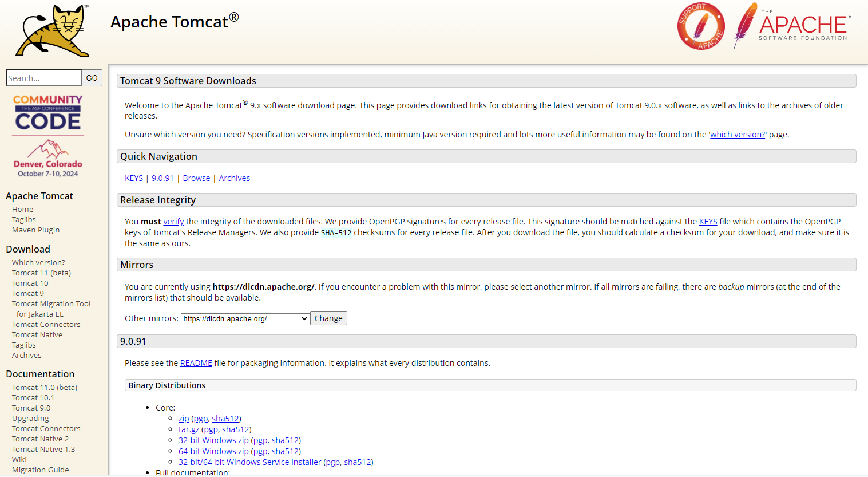Open the README file link
The width and height of the screenshot is (868, 477).
(196, 363)
